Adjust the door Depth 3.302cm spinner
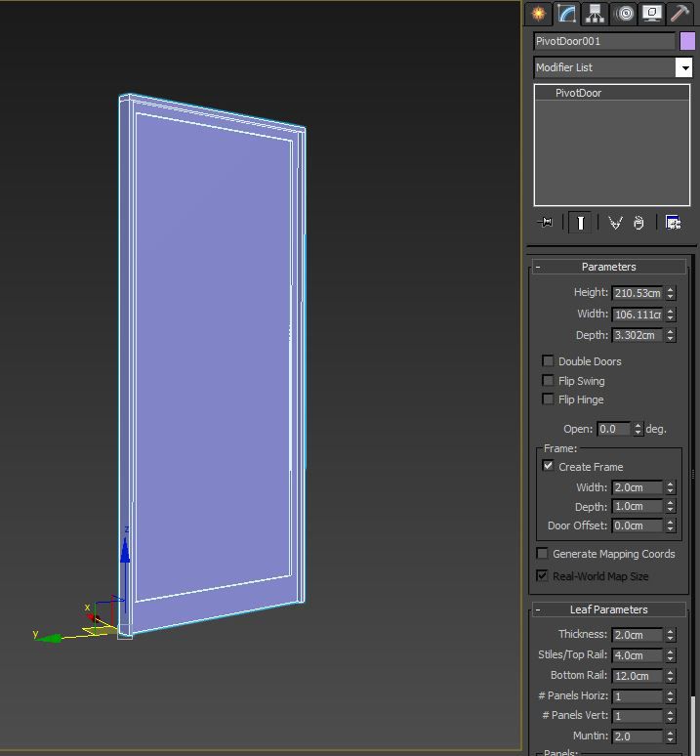 670,335
